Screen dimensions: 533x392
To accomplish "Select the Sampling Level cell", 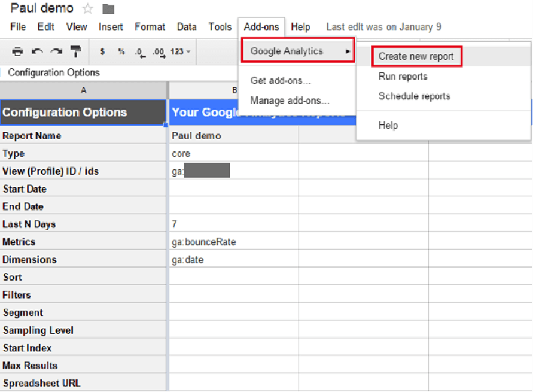I will point(83,330).
